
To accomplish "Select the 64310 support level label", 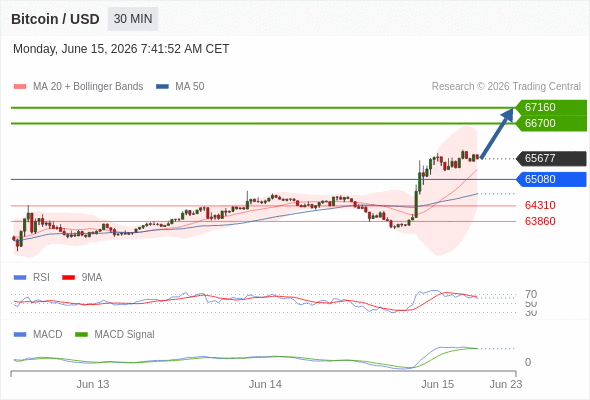I will pos(540,205).
